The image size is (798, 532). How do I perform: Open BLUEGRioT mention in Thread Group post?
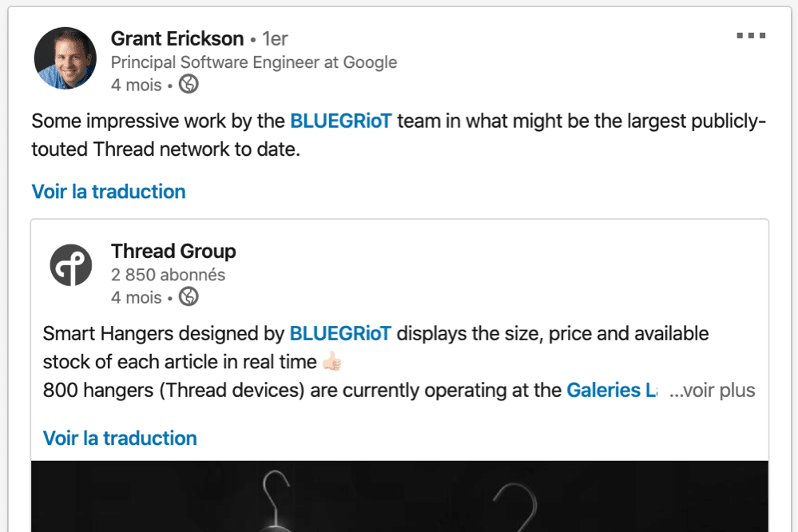click(340, 333)
